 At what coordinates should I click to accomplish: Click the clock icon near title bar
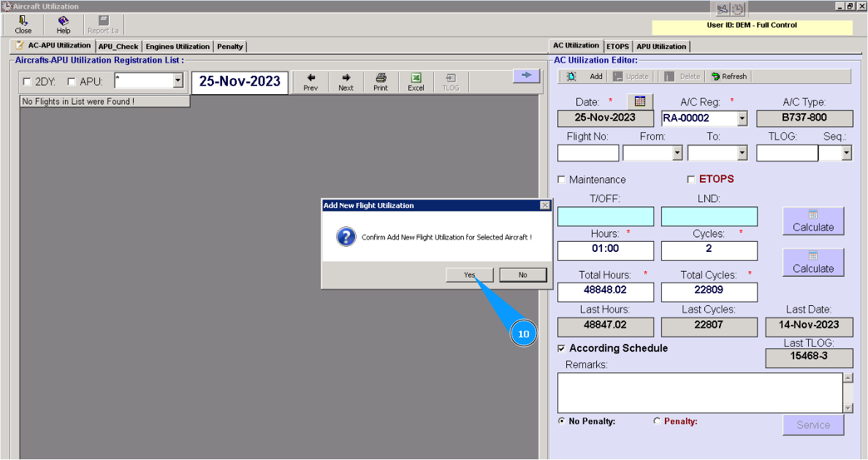[738, 9]
